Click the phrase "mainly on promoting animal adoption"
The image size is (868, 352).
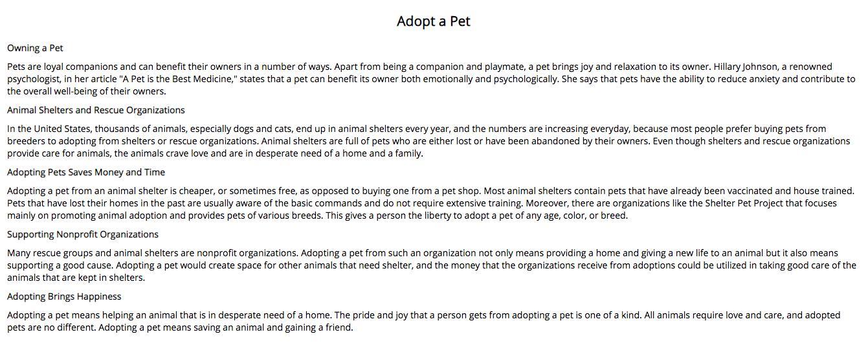tap(87, 215)
